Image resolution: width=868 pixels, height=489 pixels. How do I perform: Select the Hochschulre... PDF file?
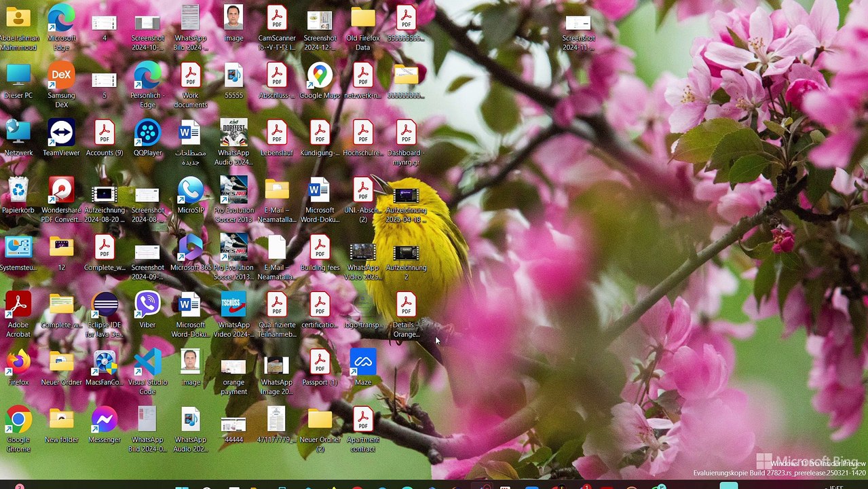point(363,138)
